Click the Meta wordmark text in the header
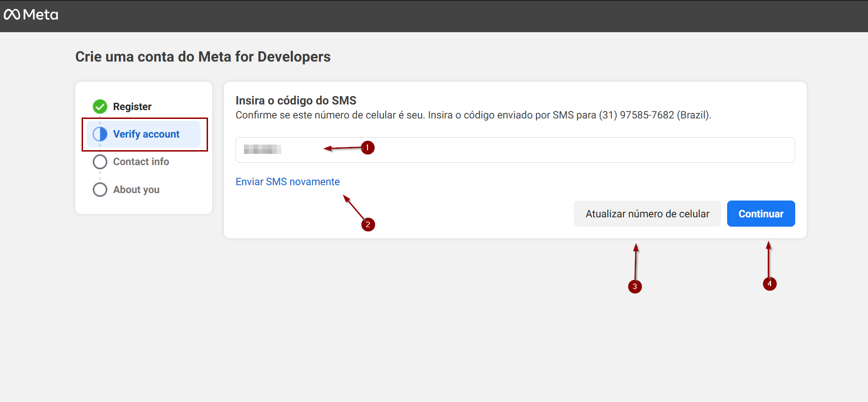The width and height of the screenshot is (868, 402). click(41, 15)
